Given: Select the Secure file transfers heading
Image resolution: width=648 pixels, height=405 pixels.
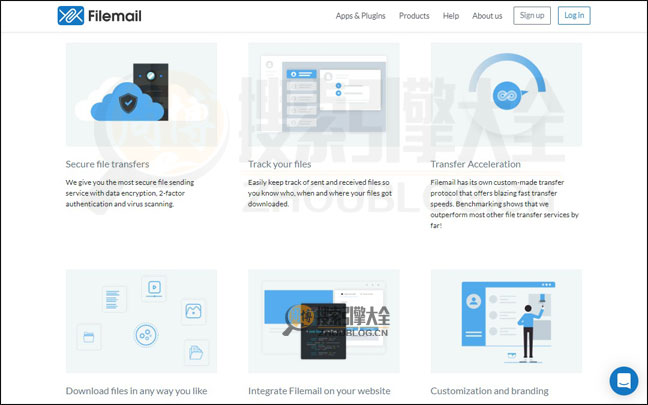Looking at the screenshot, I should (x=107, y=164).
